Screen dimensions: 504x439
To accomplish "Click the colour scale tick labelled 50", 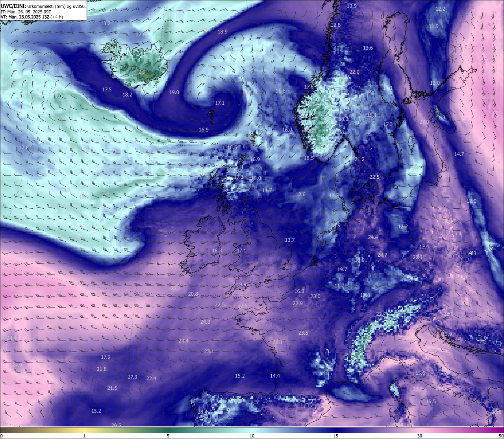I will [500, 436].
